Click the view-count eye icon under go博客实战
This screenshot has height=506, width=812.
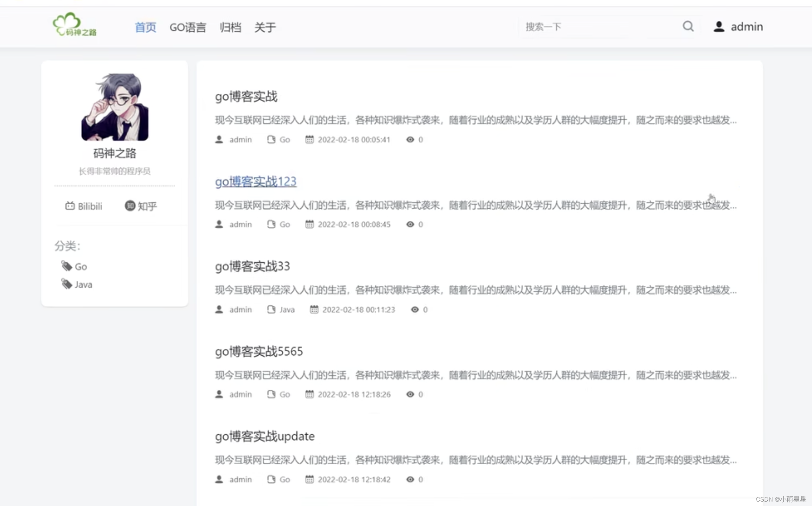point(410,140)
